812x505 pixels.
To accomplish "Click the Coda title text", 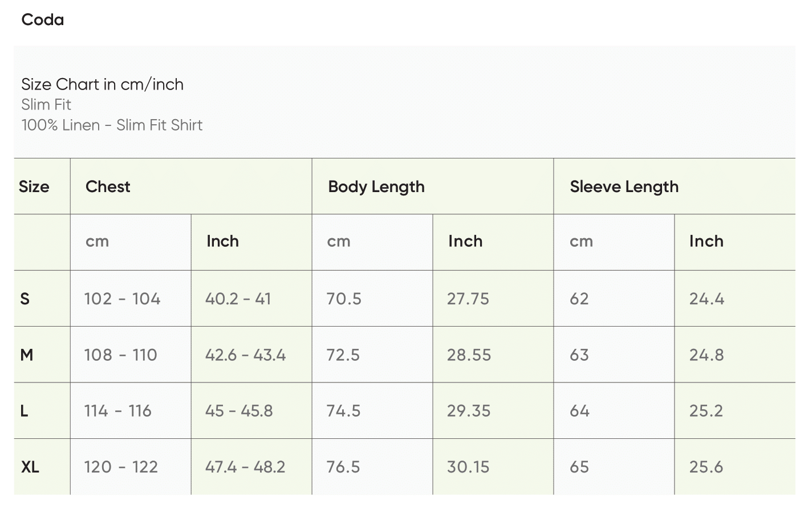I will [x=43, y=20].
